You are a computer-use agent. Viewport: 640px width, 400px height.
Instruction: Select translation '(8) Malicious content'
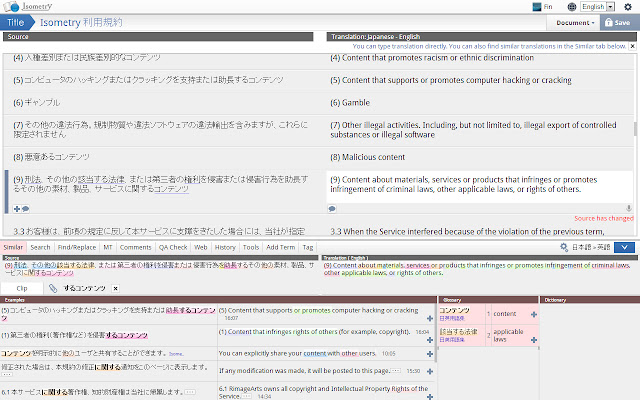368,157
